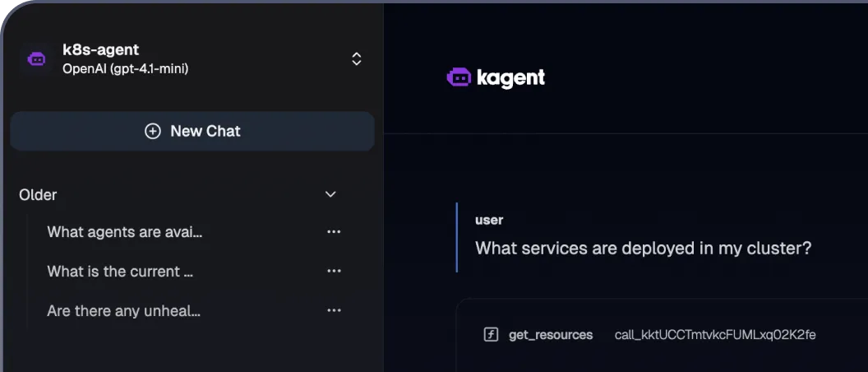Collapse the Older chats section
This screenshot has width=868, height=372.
point(330,194)
